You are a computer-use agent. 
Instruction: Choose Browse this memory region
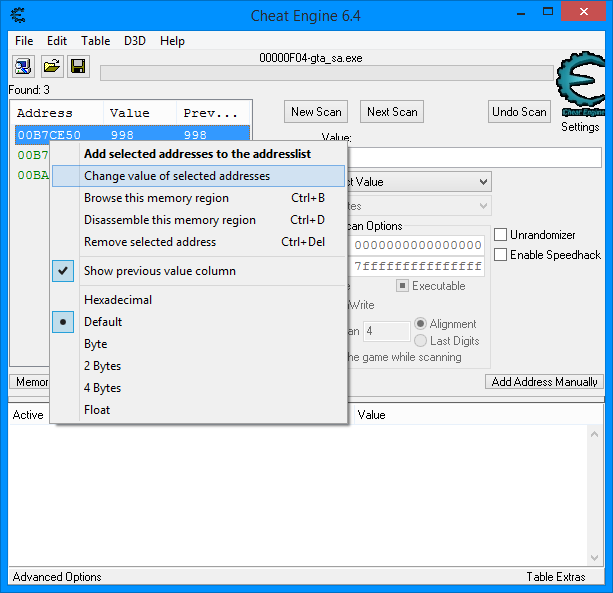[x=199, y=198]
